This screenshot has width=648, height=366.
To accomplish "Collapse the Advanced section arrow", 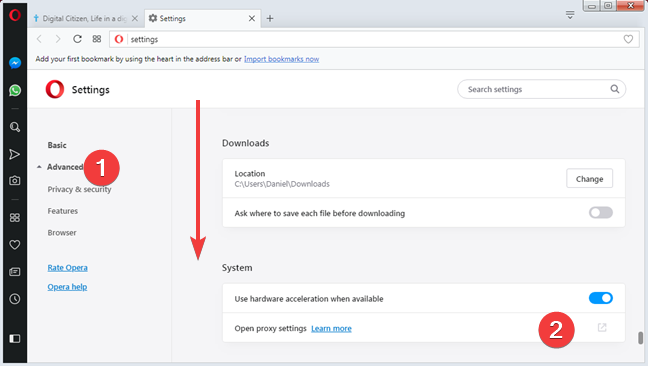I will point(39,167).
